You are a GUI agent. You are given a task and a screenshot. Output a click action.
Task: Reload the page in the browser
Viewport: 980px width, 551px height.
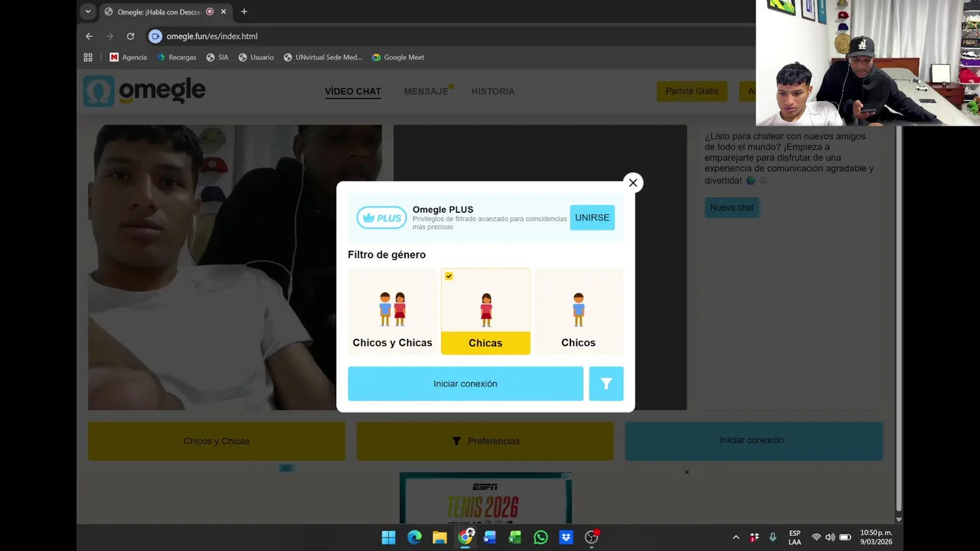coord(130,36)
